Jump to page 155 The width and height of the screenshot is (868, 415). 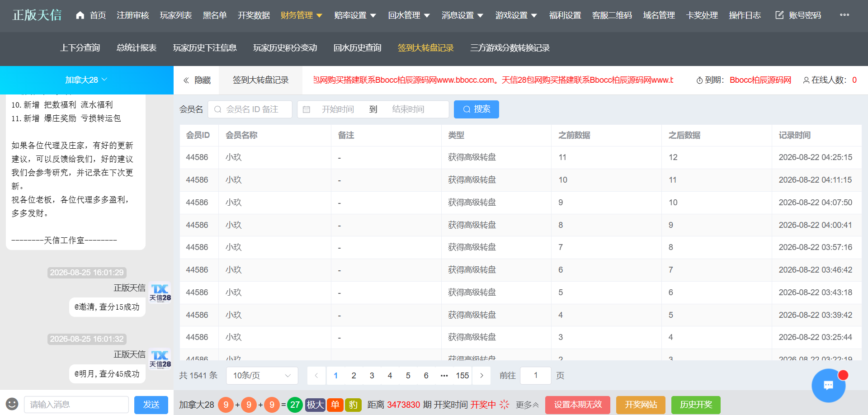[462, 376]
